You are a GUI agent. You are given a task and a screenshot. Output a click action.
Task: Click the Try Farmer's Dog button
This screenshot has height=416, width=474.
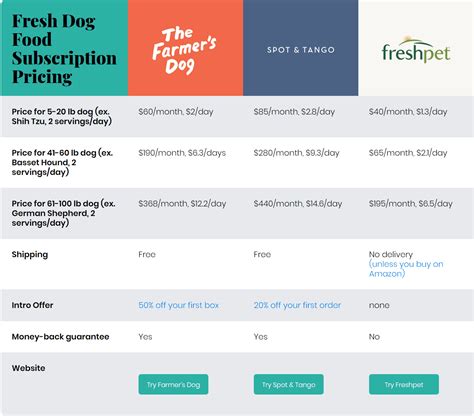[173, 384]
